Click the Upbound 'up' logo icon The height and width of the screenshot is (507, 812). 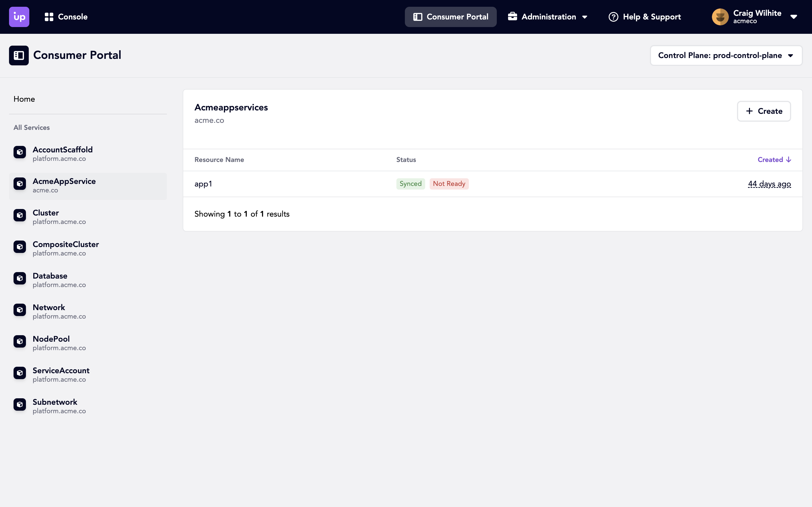[19, 17]
